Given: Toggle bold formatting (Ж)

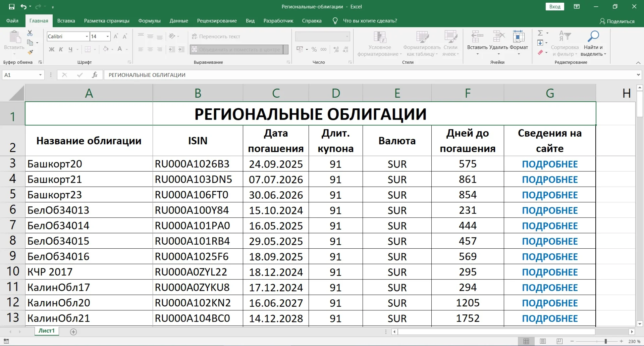Looking at the screenshot, I should 51,49.
